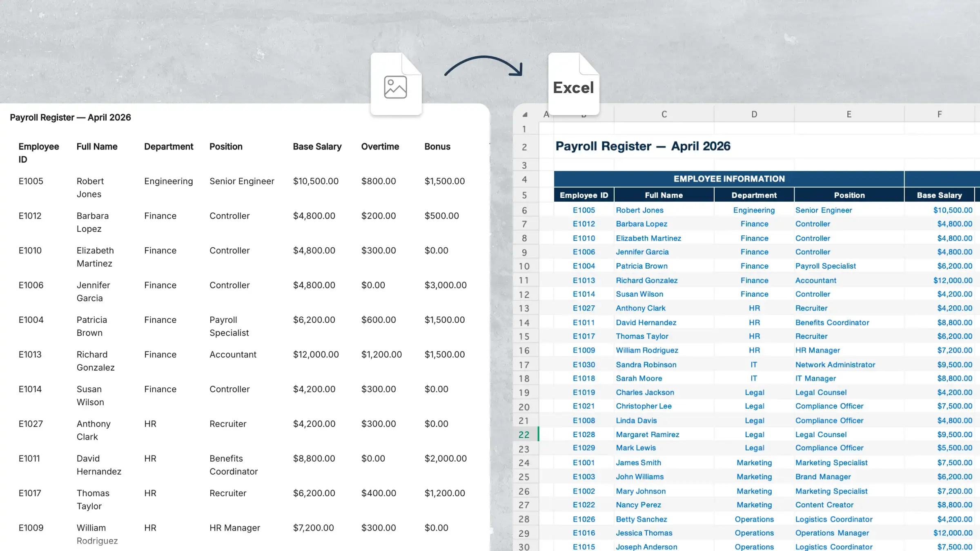980x551 pixels.
Task: Click 'Bonus' heading in left table
Action: 437,147
